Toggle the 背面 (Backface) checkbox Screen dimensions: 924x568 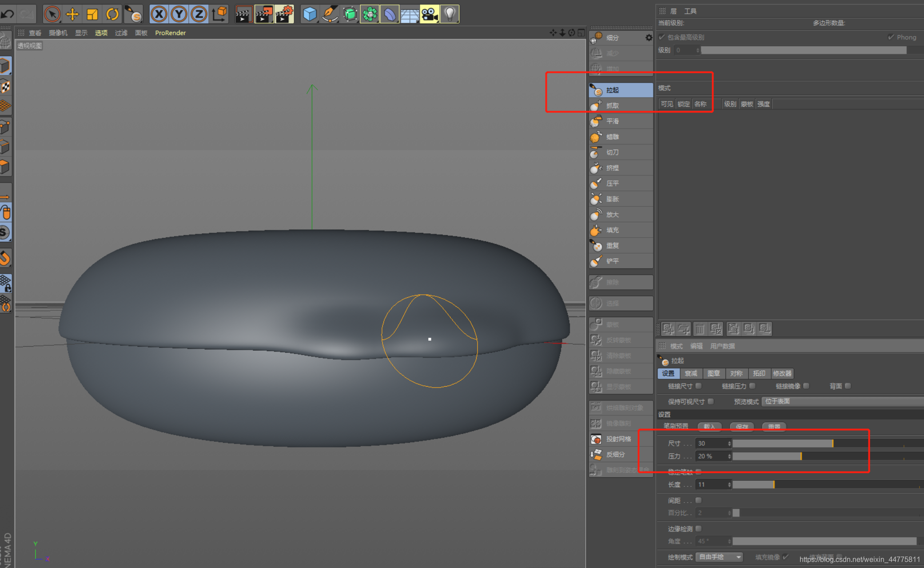848,386
